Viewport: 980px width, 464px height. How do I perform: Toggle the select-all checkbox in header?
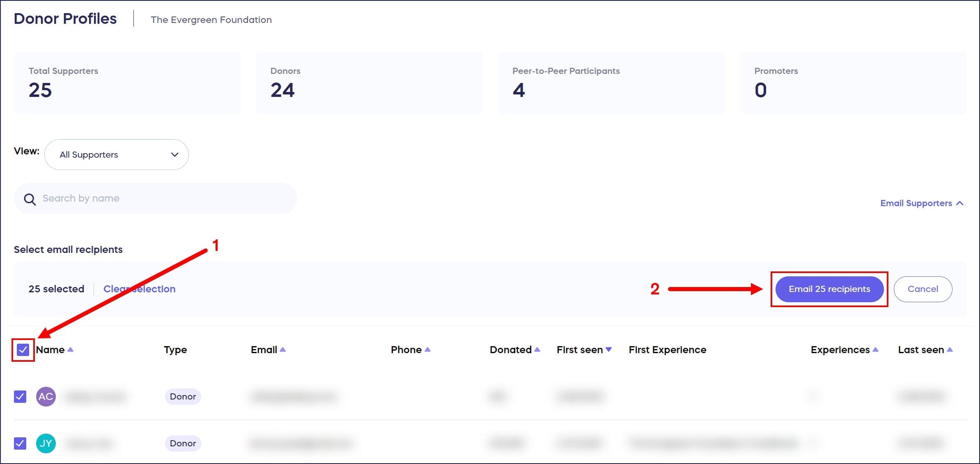(23, 350)
